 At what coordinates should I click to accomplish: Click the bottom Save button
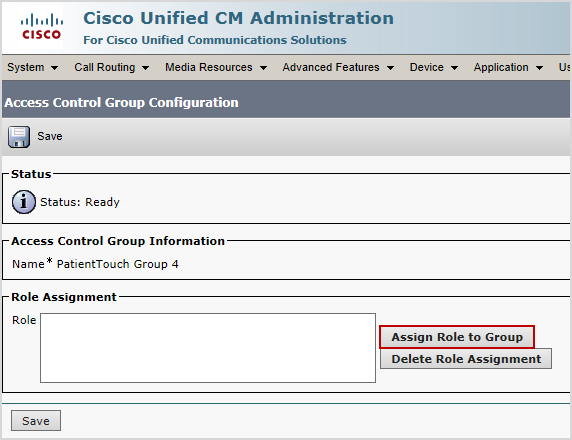pyautogui.click(x=36, y=421)
